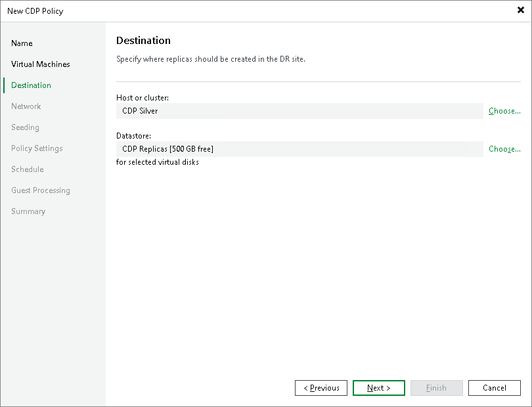Go to the Network step
Image resolution: width=532 pixels, height=407 pixels.
[26, 106]
